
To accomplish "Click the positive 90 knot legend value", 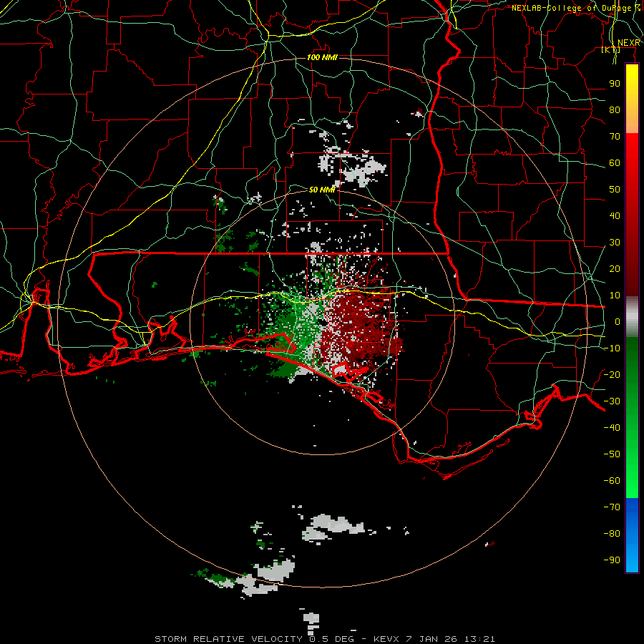I will point(615,84).
